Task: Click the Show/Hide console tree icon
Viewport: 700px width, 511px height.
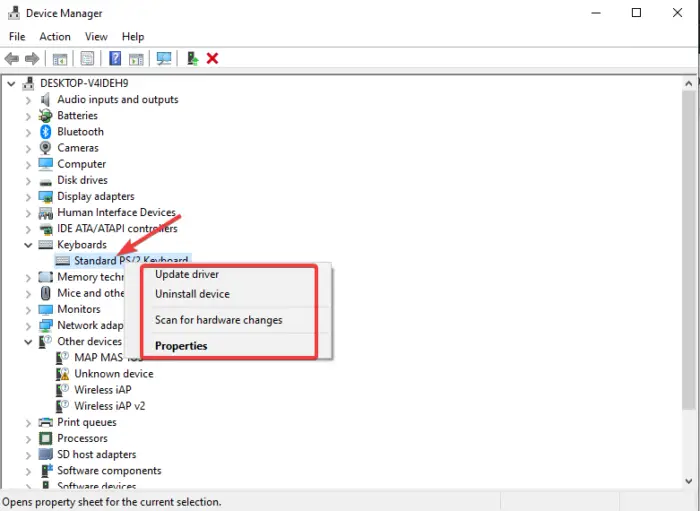Action: pos(60,58)
